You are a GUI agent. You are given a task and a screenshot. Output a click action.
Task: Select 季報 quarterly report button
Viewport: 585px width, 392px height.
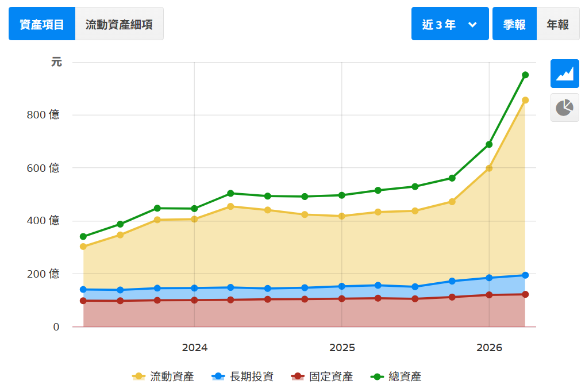coord(514,24)
